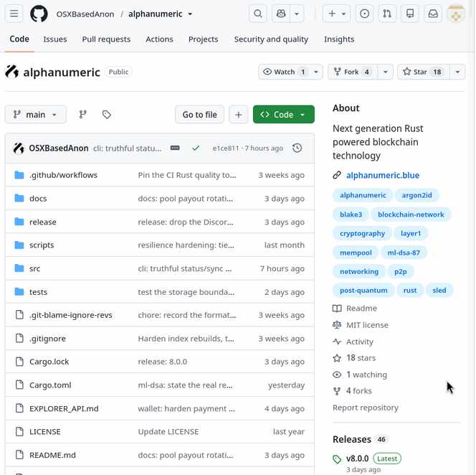
Task: Expand the Fork options dropdown arrow
Action: click(386, 72)
